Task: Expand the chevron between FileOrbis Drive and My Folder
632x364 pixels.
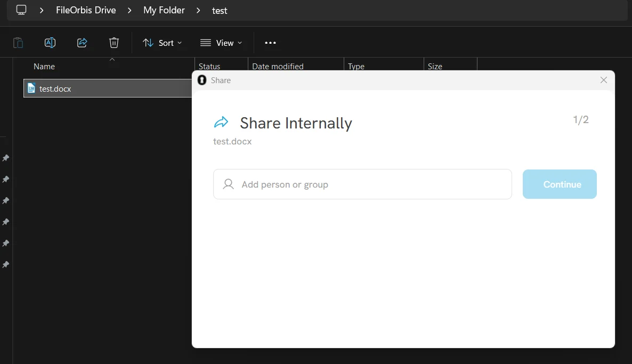Action: [x=129, y=10]
